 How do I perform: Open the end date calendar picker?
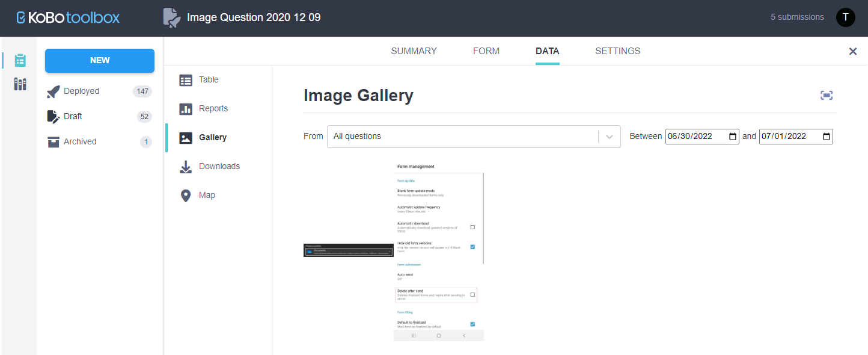click(x=827, y=136)
